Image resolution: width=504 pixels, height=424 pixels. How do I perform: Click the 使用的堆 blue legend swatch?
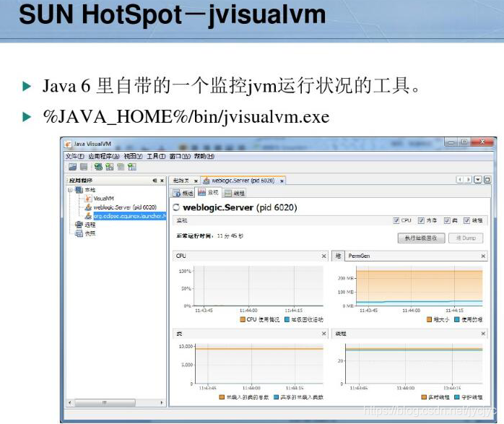tap(457, 319)
